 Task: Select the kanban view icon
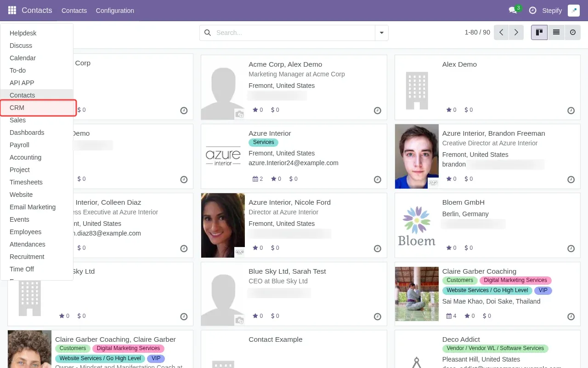click(x=539, y=32)
